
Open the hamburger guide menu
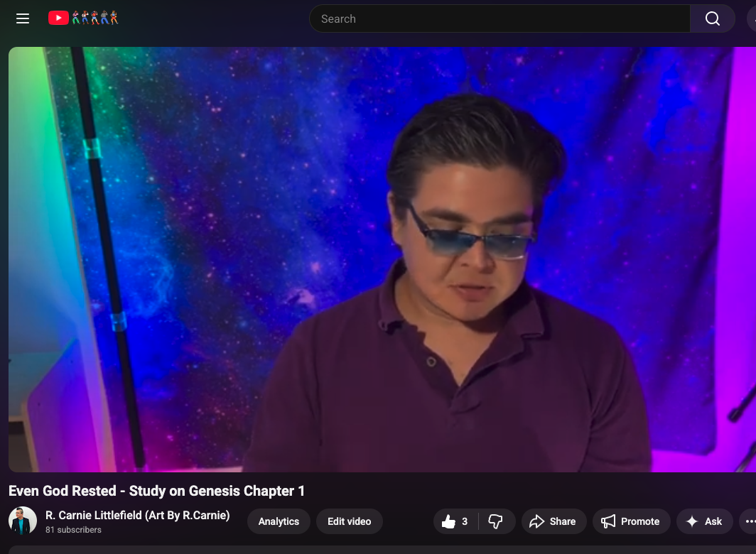pyautogui.click(x=23, y=18)
